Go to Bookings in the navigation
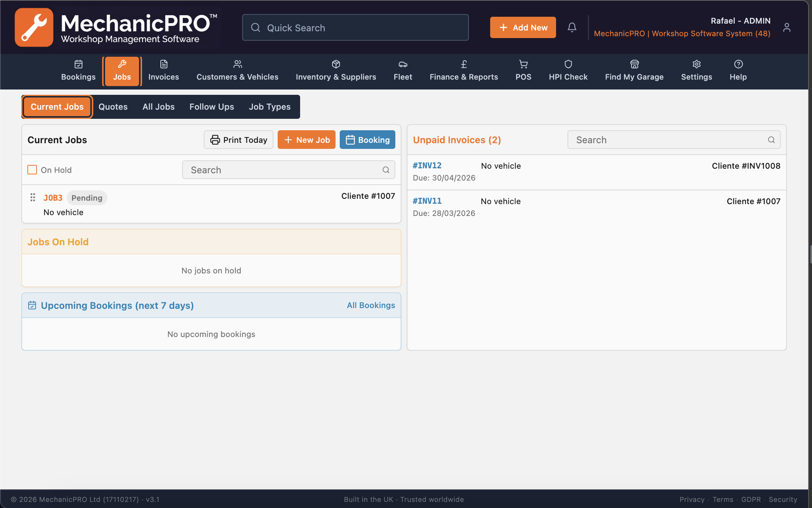Screen dimensions: 812x508 point(78,71)
